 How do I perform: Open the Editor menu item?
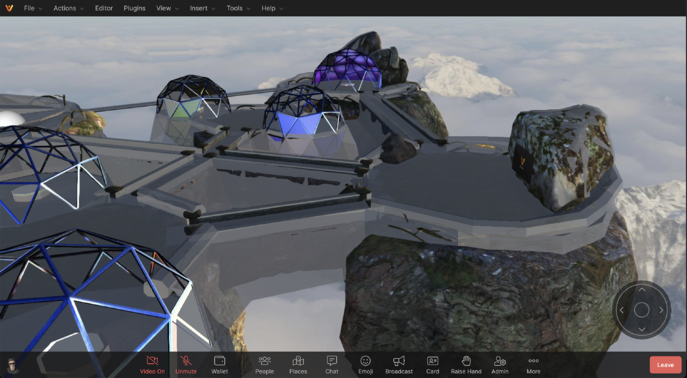point(104,8)
